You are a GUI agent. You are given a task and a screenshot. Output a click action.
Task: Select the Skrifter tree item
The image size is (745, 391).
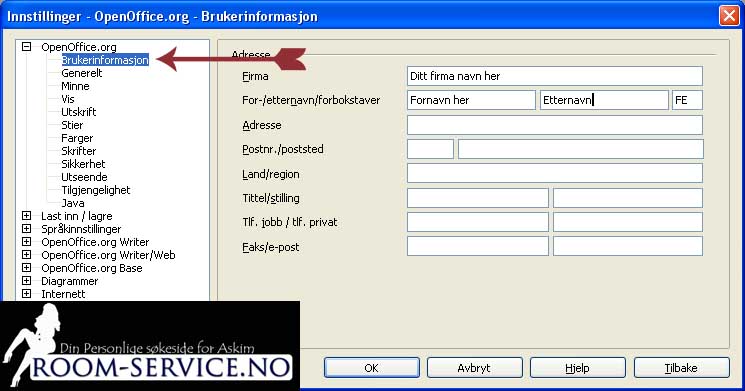pyautogui.click(x=79, y=151)
